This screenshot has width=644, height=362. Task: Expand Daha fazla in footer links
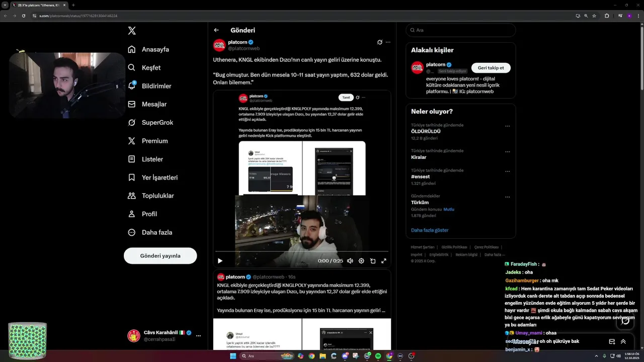tap(495, 254)
